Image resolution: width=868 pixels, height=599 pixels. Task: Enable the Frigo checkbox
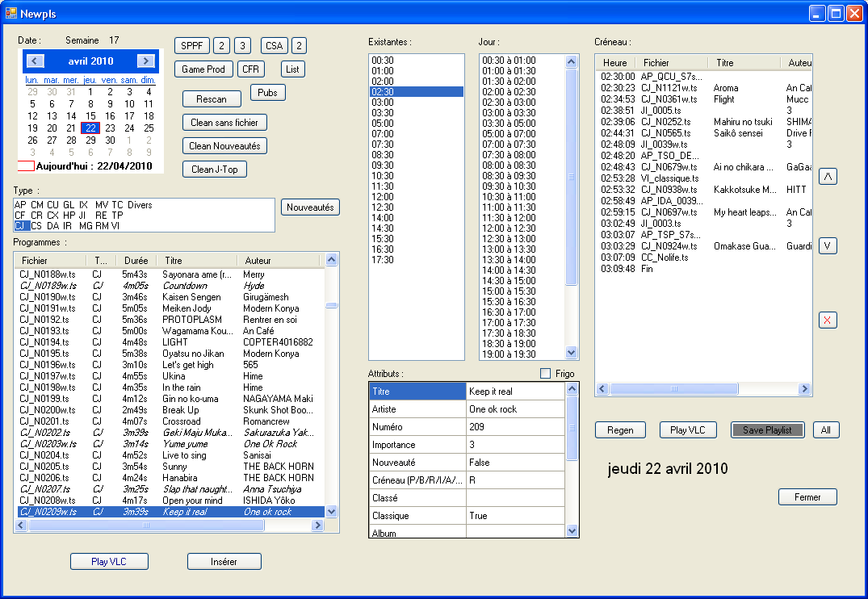545,374
